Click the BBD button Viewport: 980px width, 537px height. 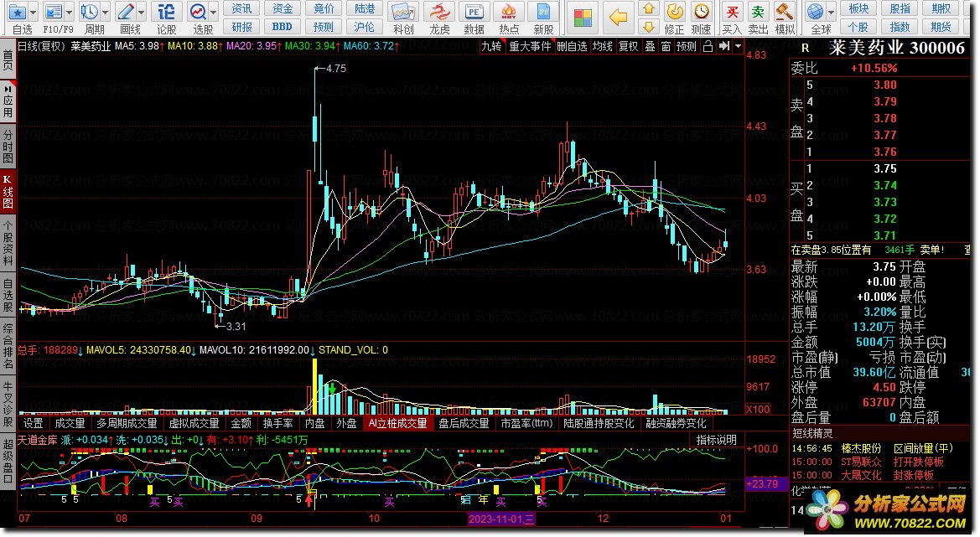(x=283, y=27)
